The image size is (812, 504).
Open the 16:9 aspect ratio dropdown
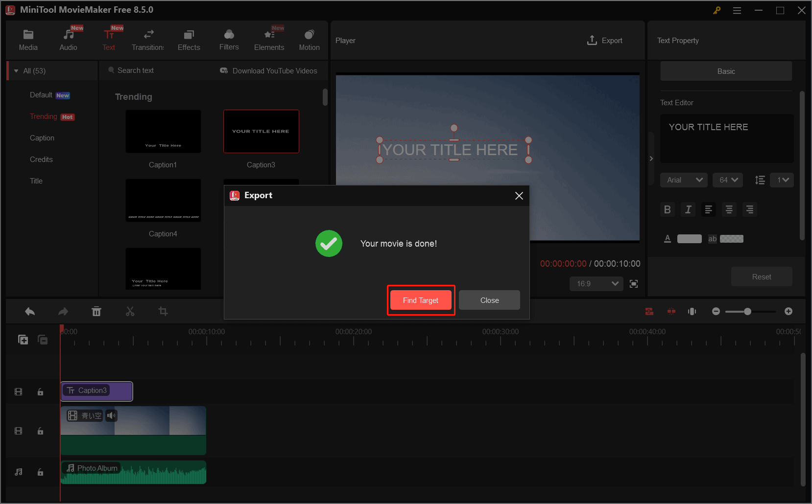click(x=596, y=284)
